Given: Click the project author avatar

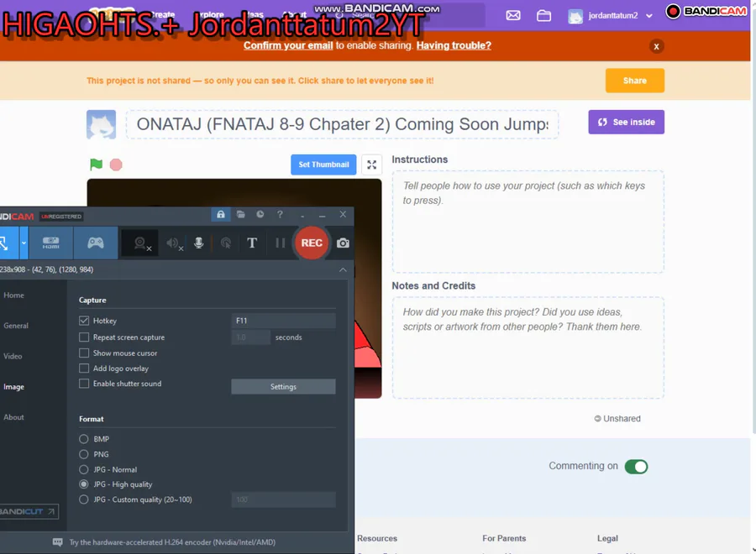Looking at the screenshot, I should point(102,124).
